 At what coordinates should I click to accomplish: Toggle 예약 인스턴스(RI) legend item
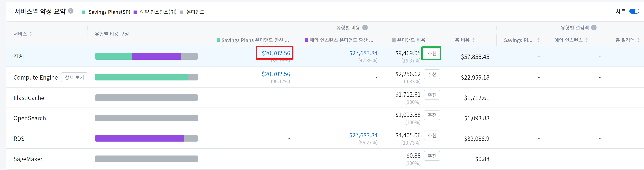[x=155, y=12]
